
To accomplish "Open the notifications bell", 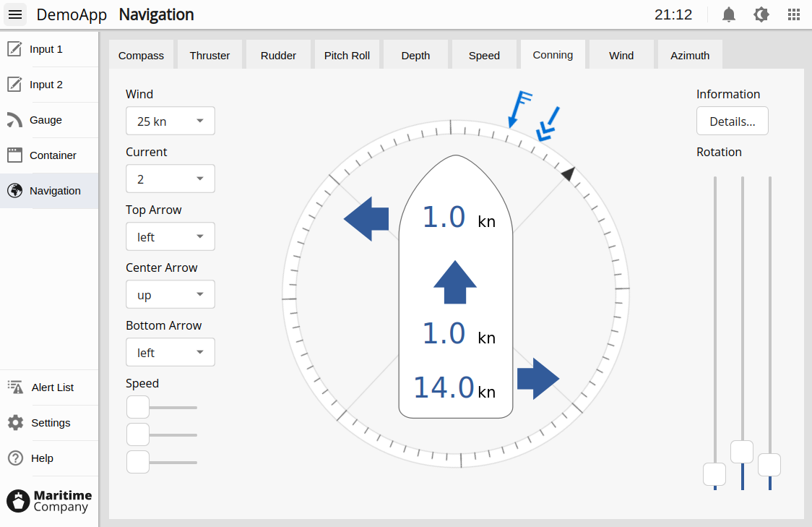I will [729, 14].
